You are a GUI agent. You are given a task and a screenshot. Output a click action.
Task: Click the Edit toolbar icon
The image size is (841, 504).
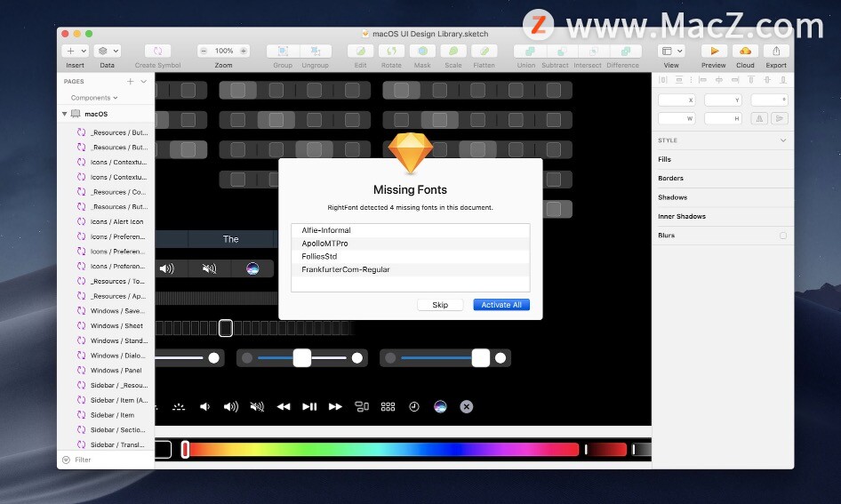click(x=360, y=51)
